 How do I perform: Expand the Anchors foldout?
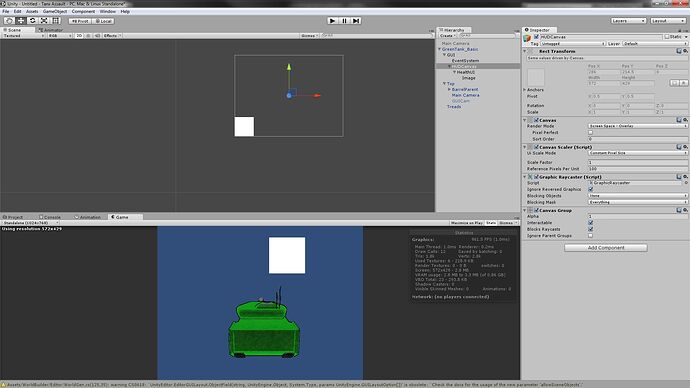(525, 90)
